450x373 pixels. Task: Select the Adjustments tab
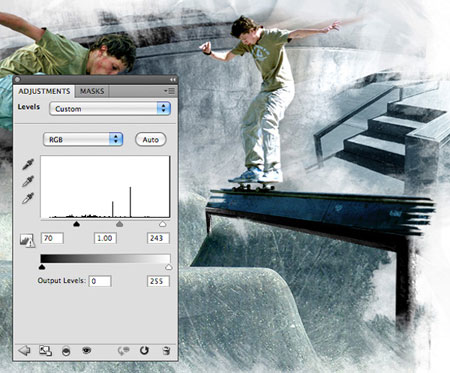44,91
